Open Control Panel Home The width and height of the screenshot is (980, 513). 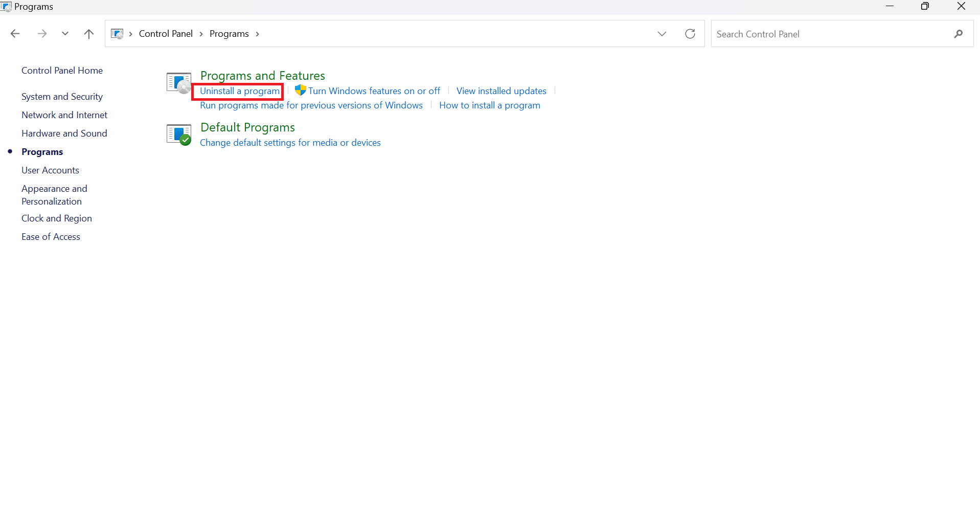62,71
